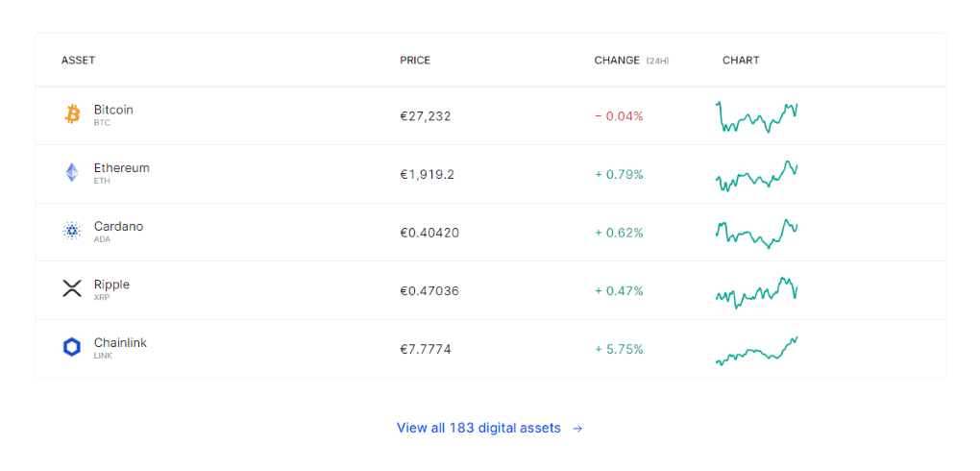Screen dimensions: 980x471
Task: Click Chainlink price €7.7774
Action: pos(426,349)
